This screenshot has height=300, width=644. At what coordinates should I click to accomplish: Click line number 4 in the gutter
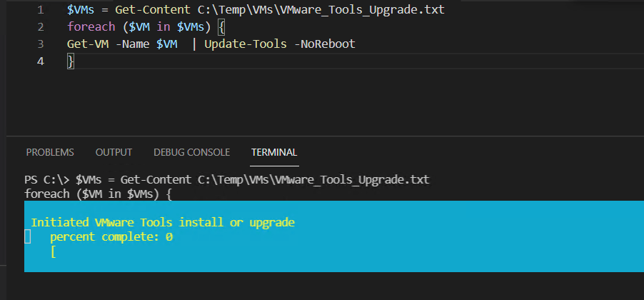click(40, 61)
